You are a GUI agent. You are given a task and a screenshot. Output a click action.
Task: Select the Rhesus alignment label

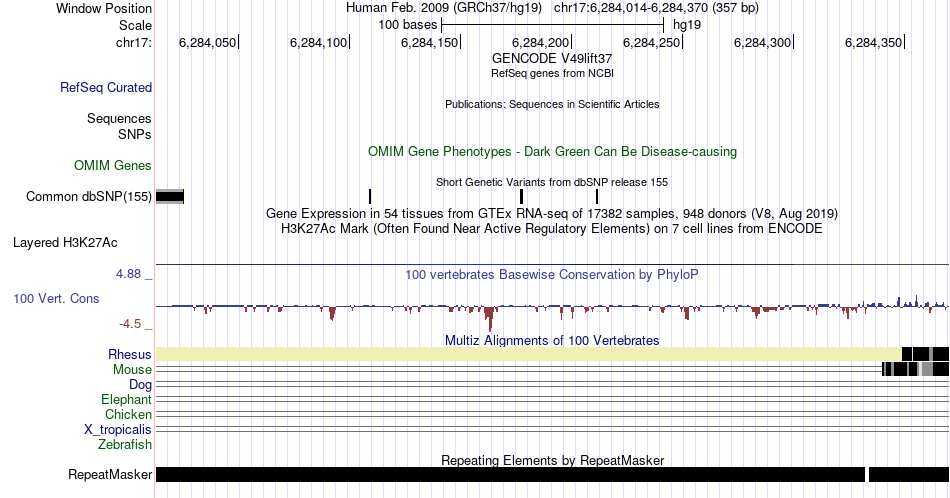pos(130,354)
